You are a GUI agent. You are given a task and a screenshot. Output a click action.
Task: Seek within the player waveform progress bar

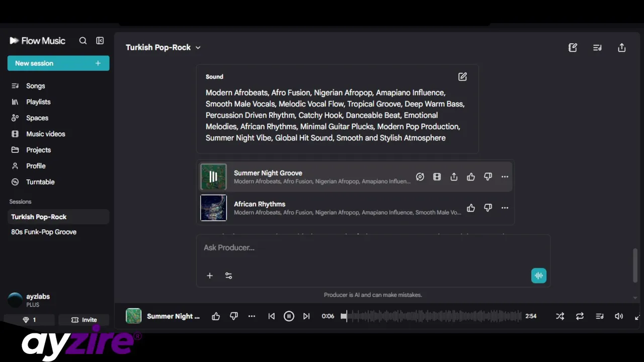coord(431,316)
